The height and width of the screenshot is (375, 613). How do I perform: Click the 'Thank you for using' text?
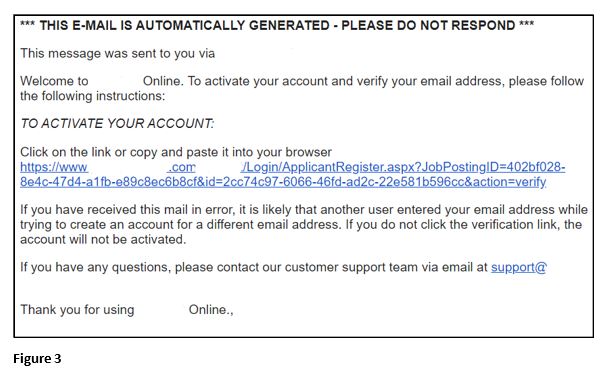[77, 310]
